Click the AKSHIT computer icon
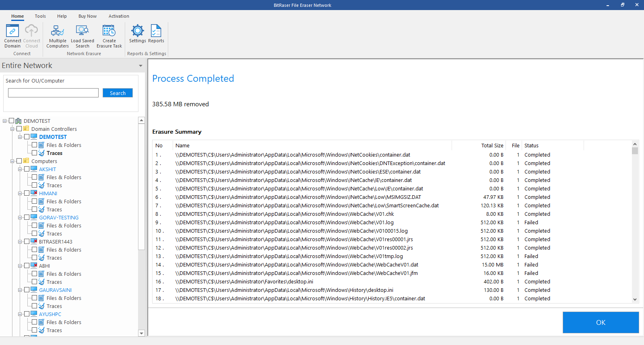The height and width of the screenshot is (345, 644). pos(34,169)
